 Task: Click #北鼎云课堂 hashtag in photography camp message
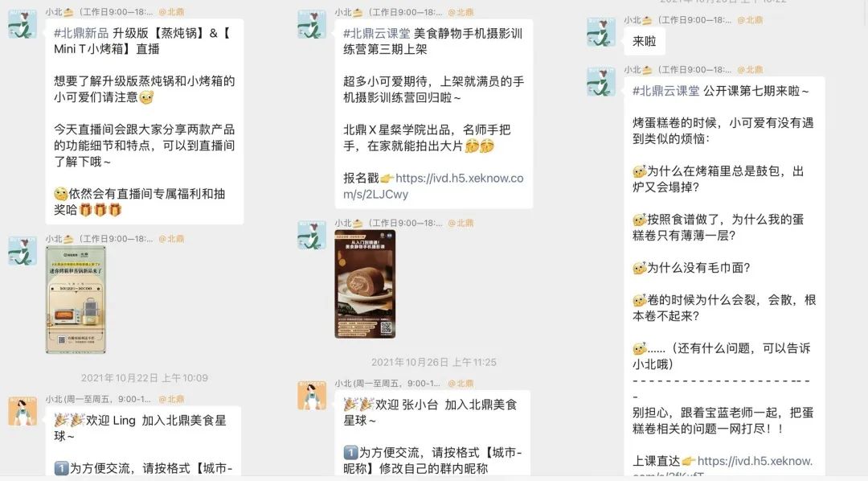pyautogui.click(x=376, y=34)
